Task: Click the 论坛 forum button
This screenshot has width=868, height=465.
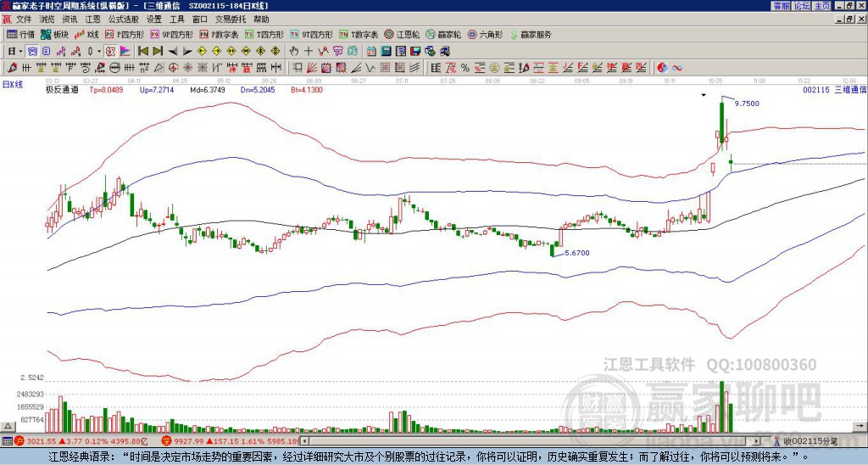Action: (x=802, y=6)
